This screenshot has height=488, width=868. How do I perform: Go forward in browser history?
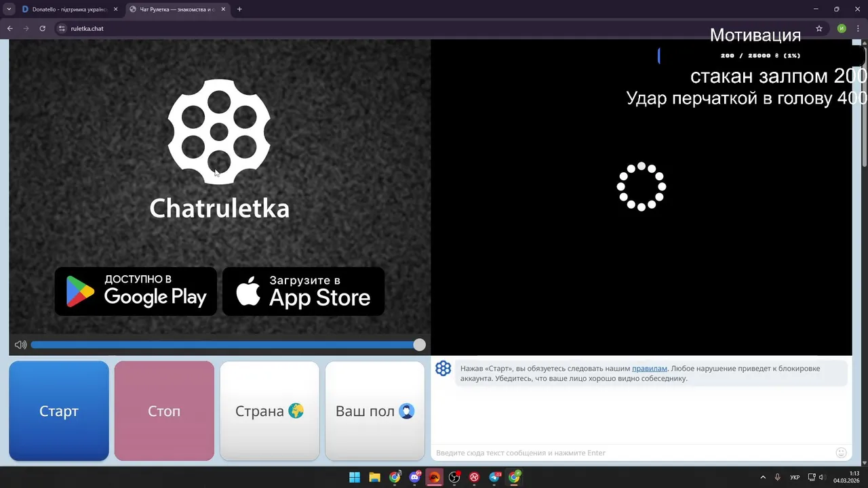point(26,28)
